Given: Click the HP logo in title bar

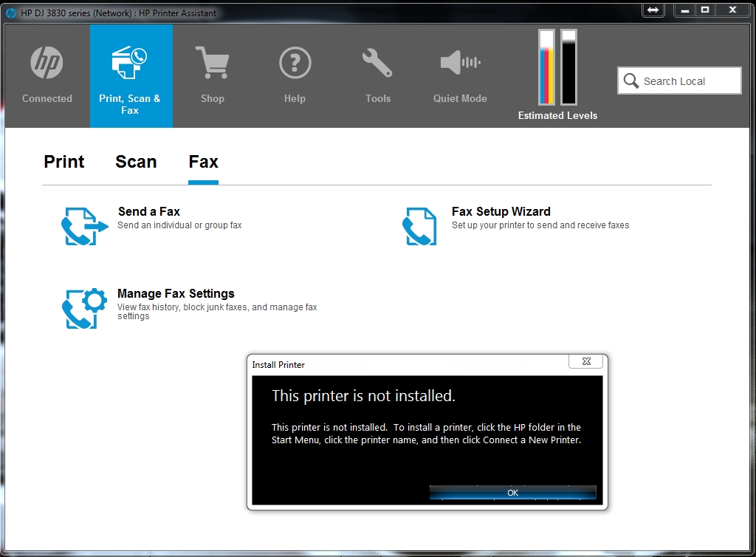Looking at the screenshot, I should coord(10,13).
